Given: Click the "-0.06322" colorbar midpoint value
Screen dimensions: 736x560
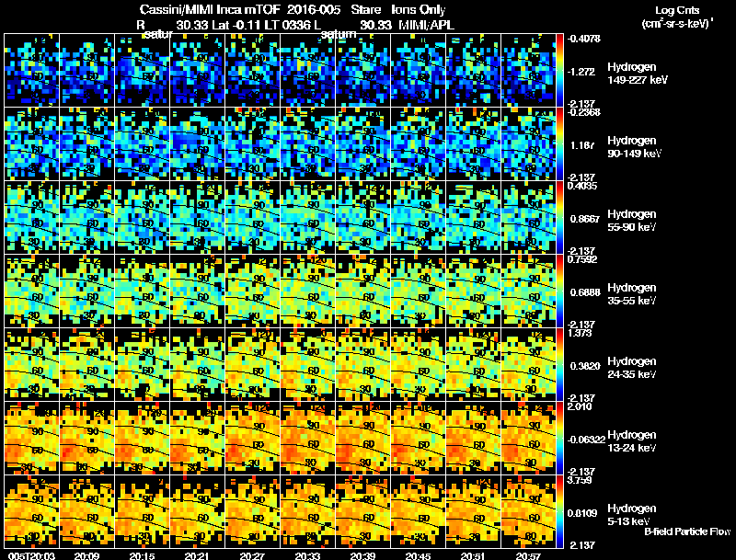Looking at the screenshot, I should [x=587, y=440].
